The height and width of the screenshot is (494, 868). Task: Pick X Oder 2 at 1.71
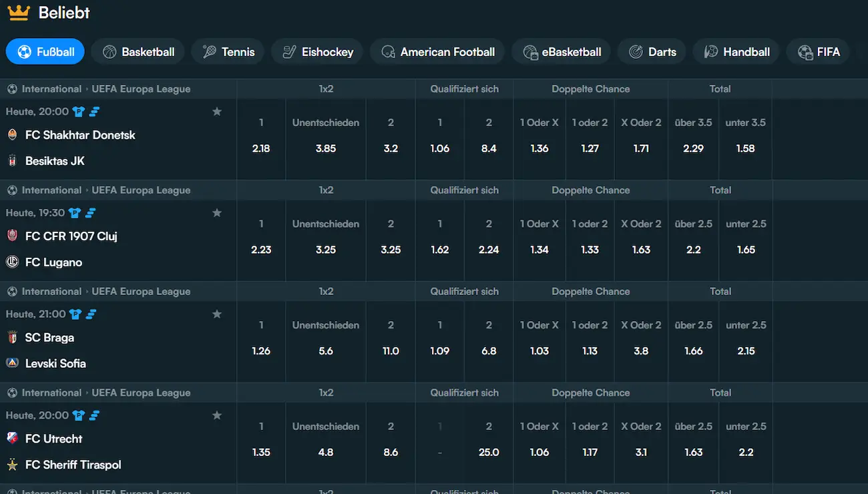click(x=641, y=139)
